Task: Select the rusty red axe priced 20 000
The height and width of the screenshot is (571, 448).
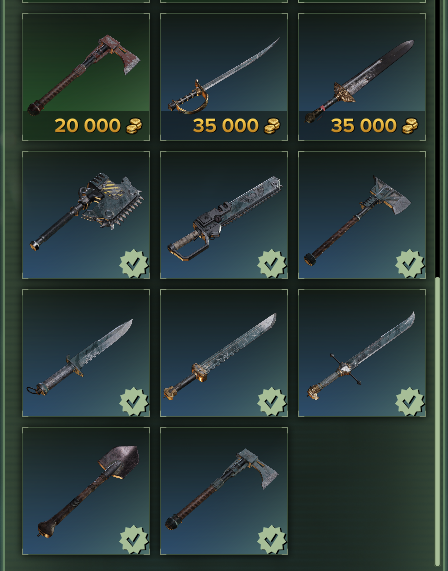Action: 86,77
